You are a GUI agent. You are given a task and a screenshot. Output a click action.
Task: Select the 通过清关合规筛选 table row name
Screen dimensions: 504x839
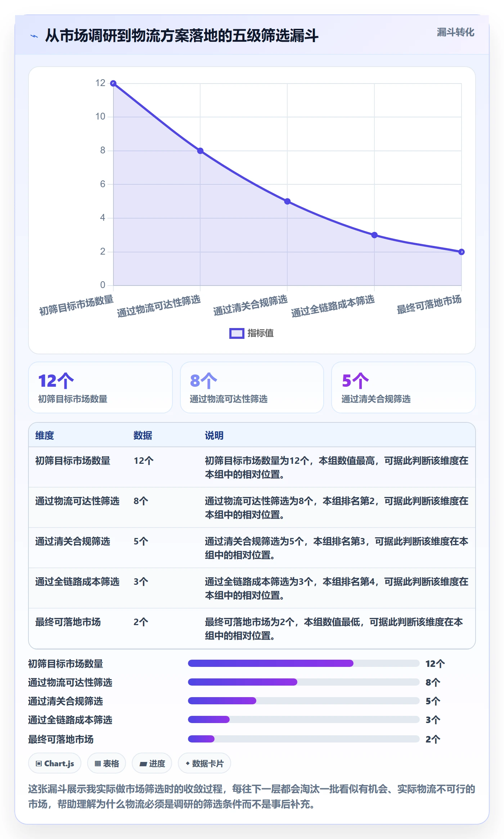coord(73,541)
